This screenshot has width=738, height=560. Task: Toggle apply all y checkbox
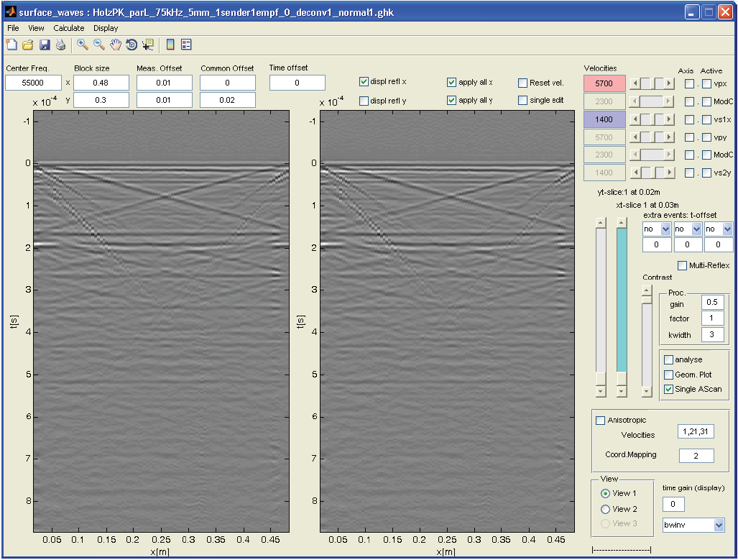point(451,101)
